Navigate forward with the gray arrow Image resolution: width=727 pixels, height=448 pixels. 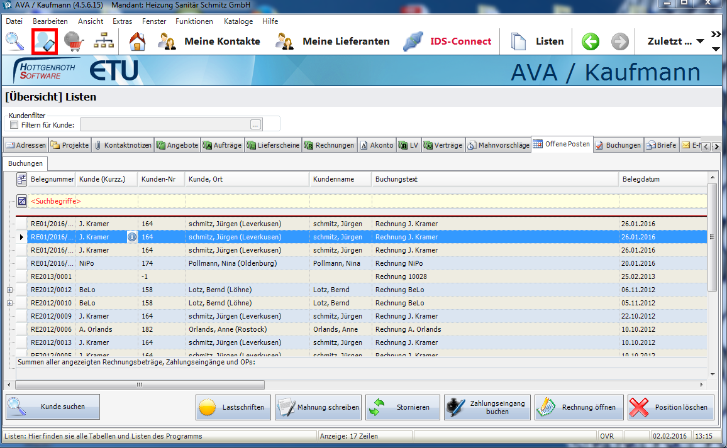tap(619, 42)
